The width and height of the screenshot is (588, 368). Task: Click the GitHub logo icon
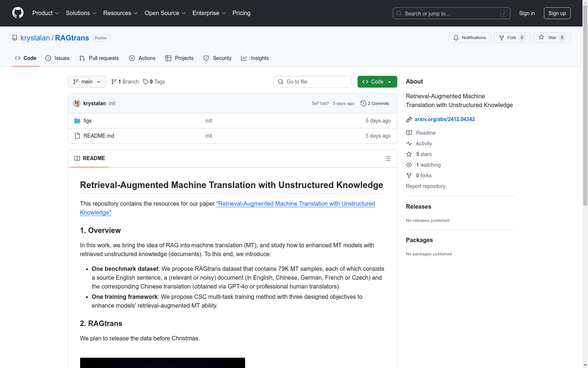coord(18,13)
